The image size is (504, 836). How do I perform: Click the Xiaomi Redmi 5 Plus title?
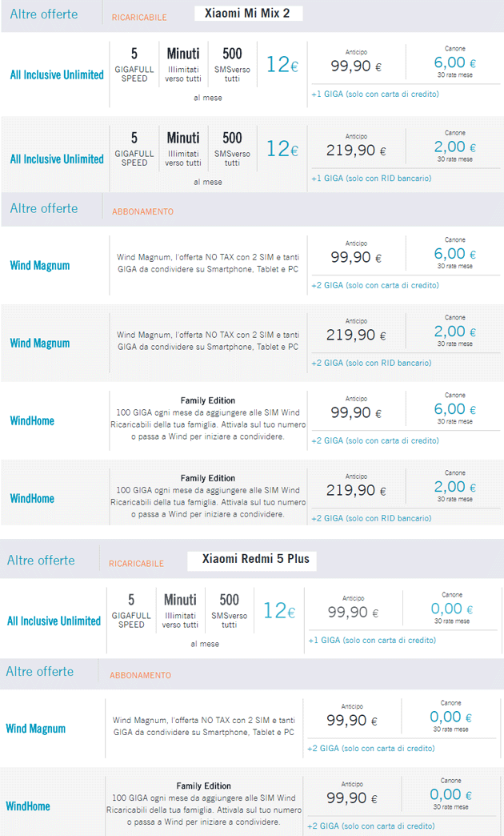coord(252,558)
